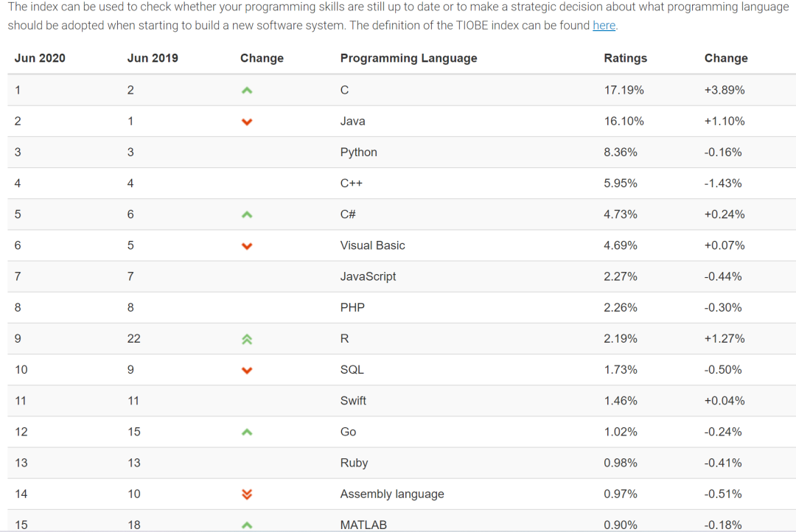Click the green up arrow beside Go
796x532 pixels.
click(x=247, y=432)
